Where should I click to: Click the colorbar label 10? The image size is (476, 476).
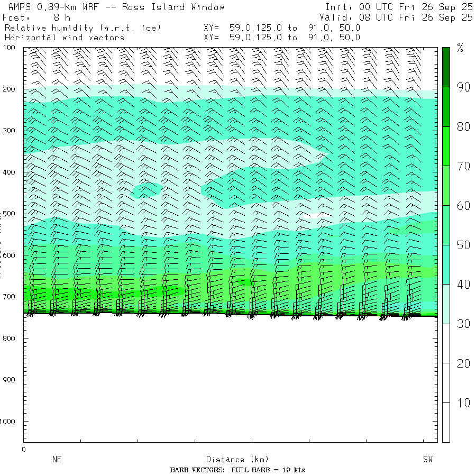[x=463, y=403]
